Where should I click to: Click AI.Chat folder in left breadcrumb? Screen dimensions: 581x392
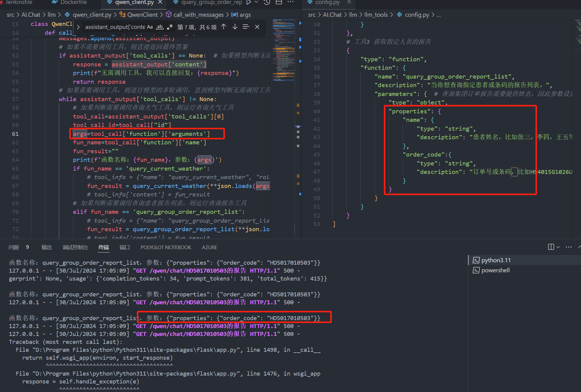click(x=31, y=15)
